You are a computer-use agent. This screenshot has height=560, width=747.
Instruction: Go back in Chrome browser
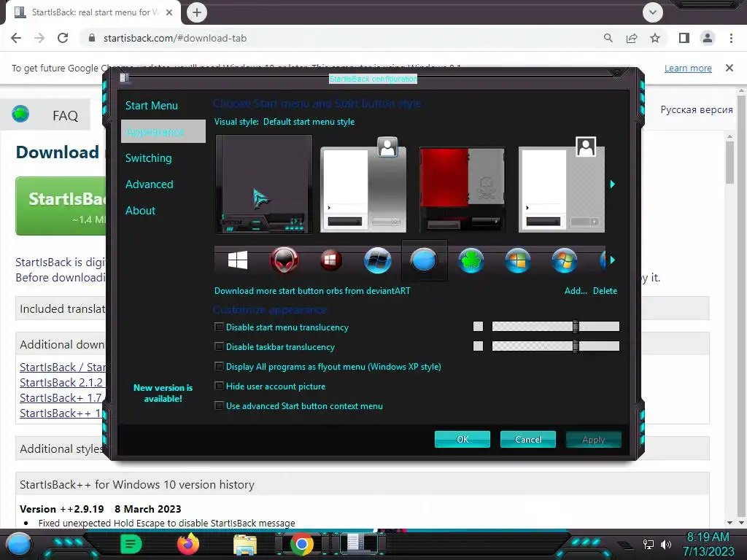(16, 38)
